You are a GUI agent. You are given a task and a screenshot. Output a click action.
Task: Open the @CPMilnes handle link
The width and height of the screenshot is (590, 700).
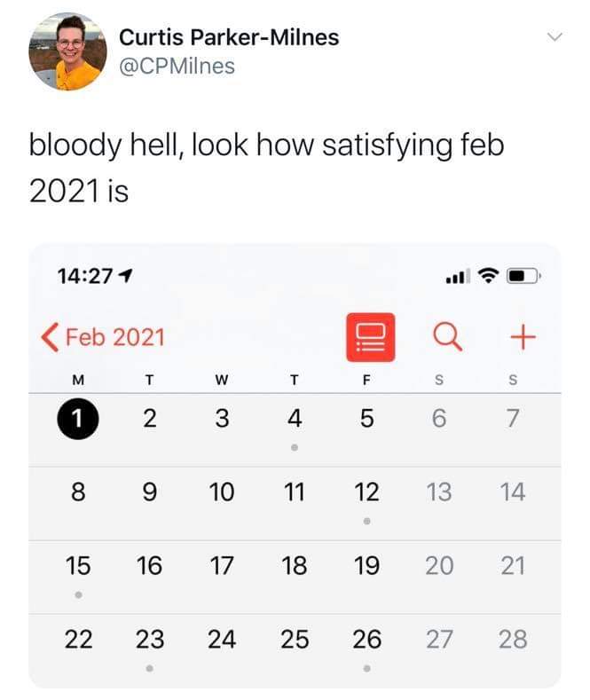pos(177,66)
